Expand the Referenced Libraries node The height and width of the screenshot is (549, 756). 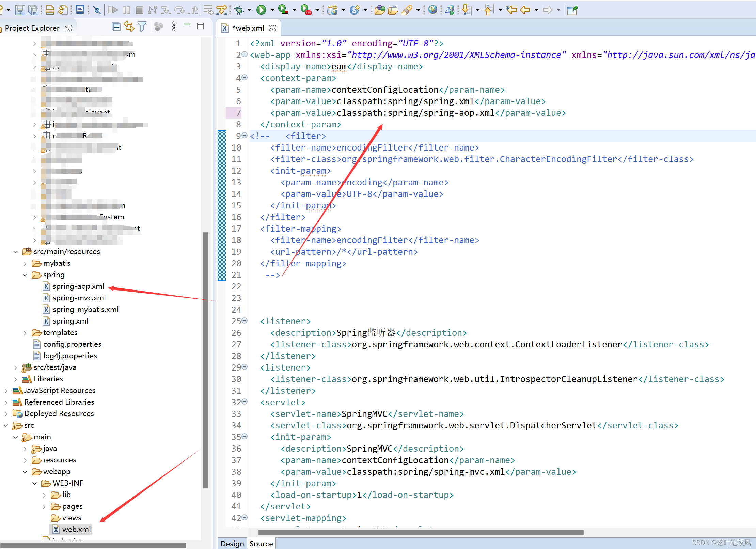6,402
